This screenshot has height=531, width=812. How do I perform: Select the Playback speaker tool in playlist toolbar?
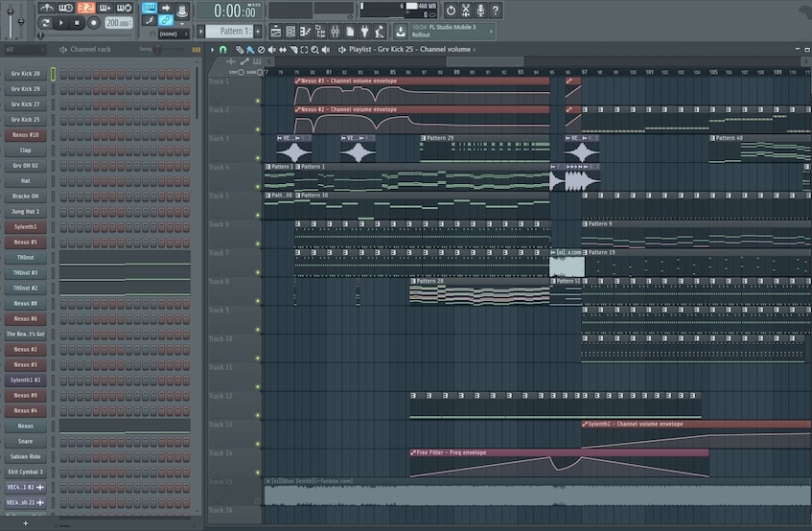(x=326, y=50)
